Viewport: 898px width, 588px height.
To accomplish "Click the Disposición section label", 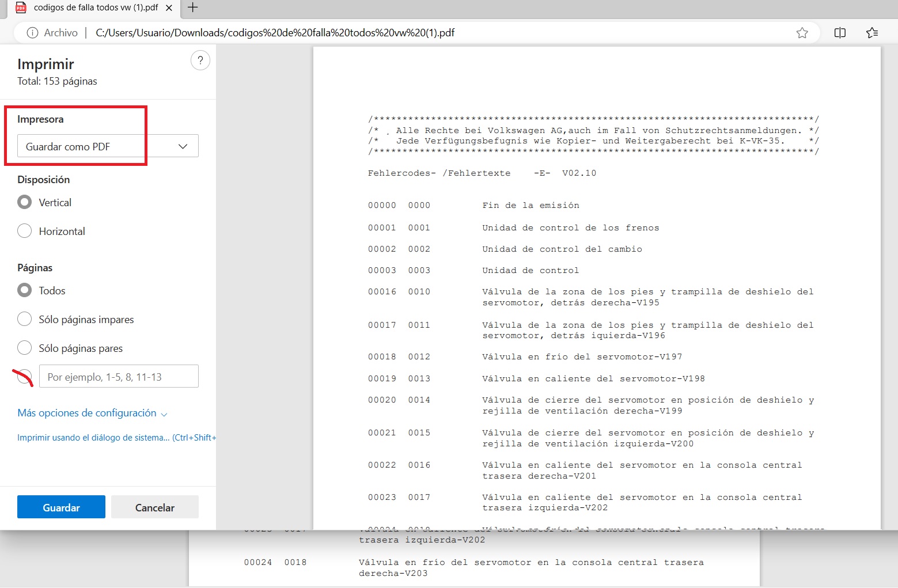I will [43, 180].
